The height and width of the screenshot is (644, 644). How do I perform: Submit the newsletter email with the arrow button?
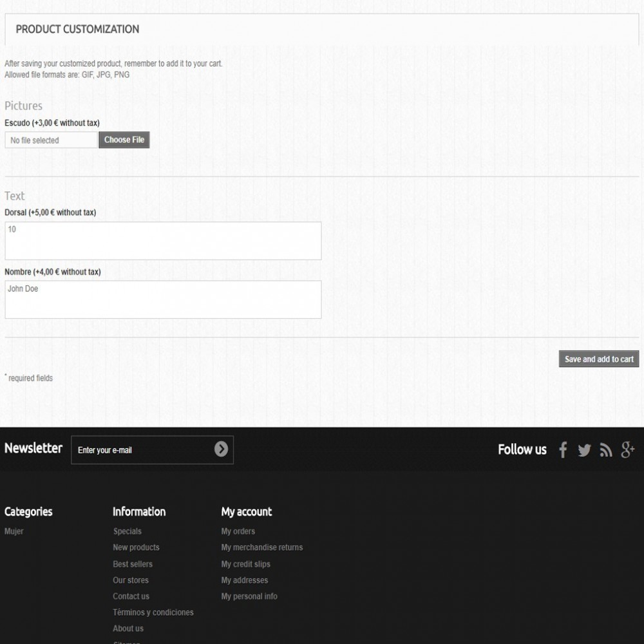(222, 450)
